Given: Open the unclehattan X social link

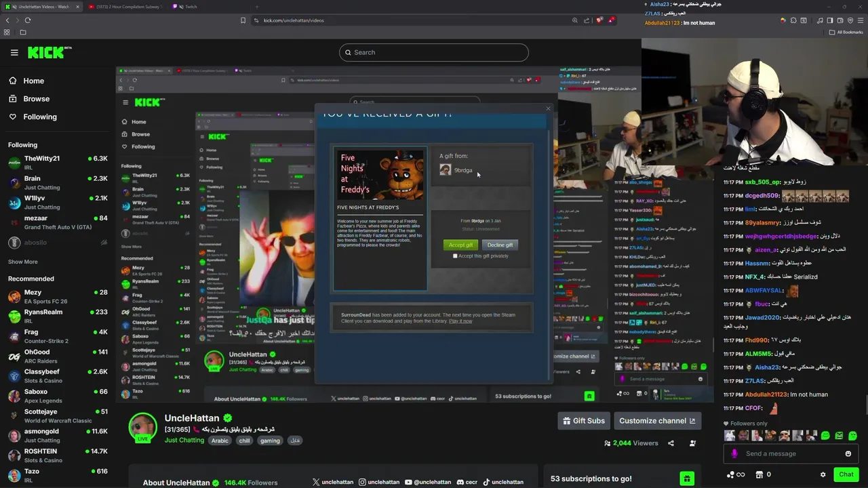Looking at the screenshot, I should point(333,482).
